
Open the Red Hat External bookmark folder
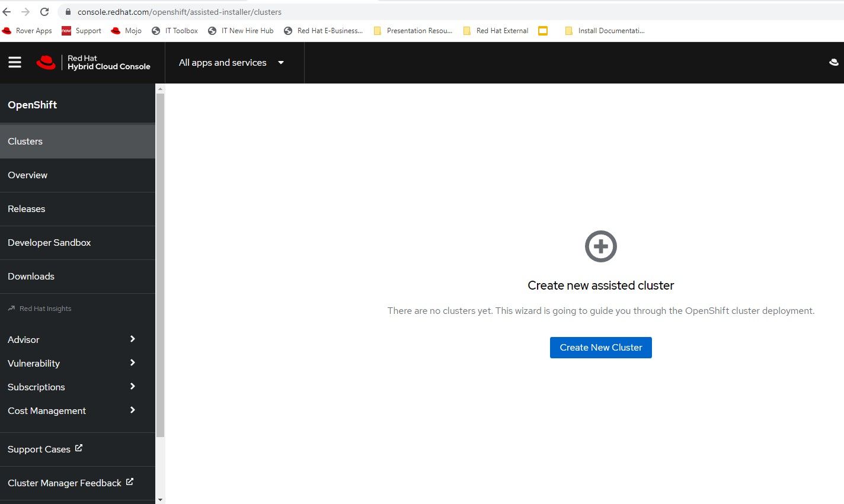[495, 31]
